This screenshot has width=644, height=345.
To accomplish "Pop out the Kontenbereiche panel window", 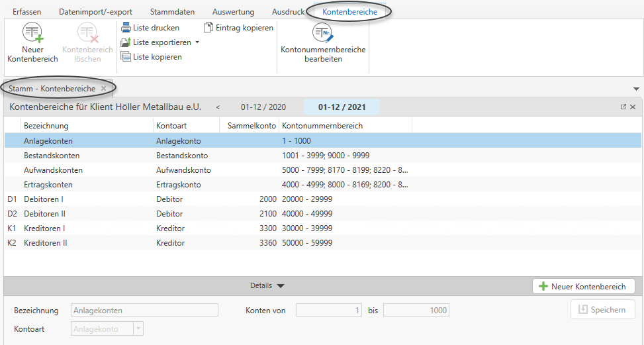I will [623, 107].
